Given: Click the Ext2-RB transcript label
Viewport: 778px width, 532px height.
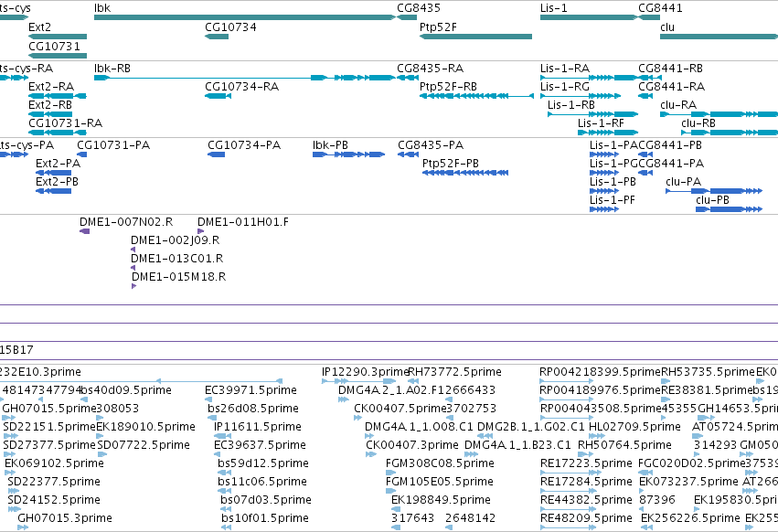Looking at the screenshot, I should coord(50,105).
